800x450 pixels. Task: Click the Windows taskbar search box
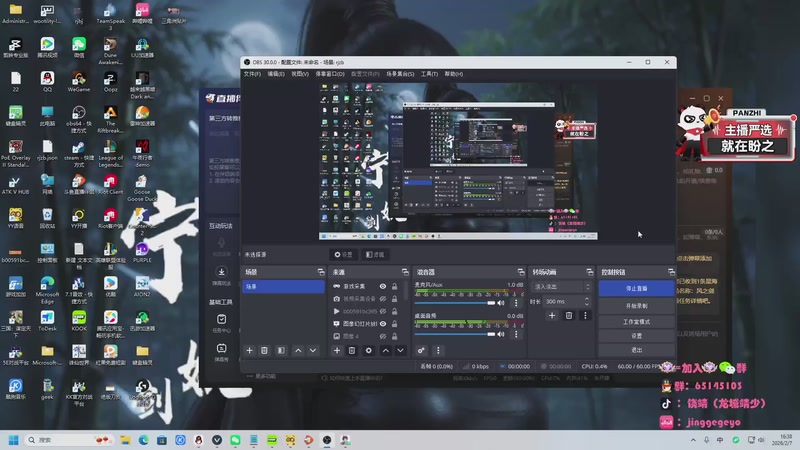69,440
